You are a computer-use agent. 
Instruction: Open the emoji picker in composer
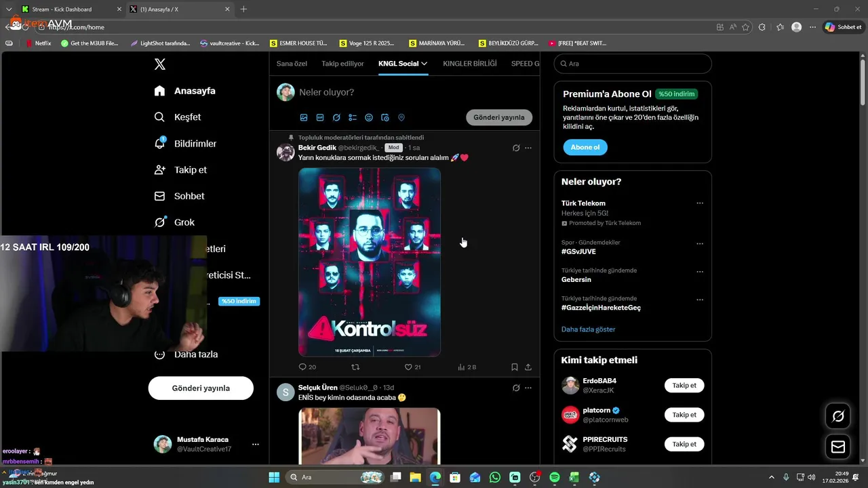369,117
